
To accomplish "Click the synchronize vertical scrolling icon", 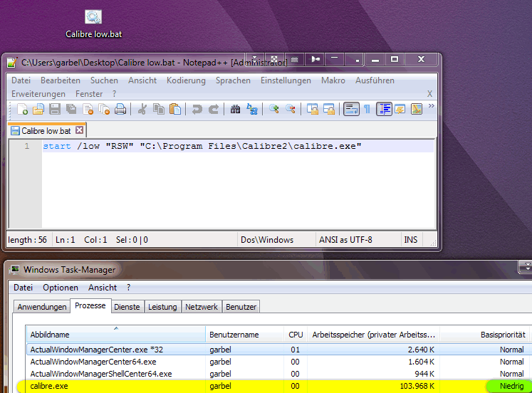I will pyautogui.click(x=312, y=109).
